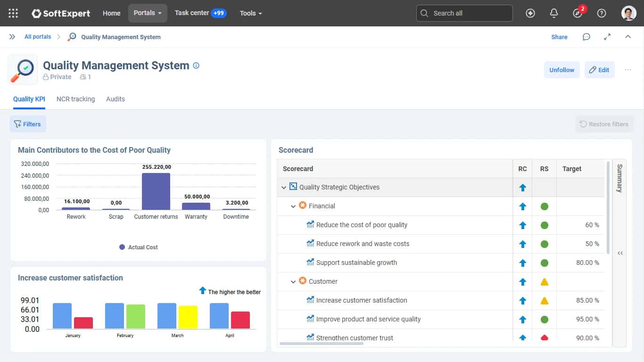Viewport: 644px width, 362px height.
Task: Click the Scorecard vertical scrollbar
Action: (x=608, y=207)
